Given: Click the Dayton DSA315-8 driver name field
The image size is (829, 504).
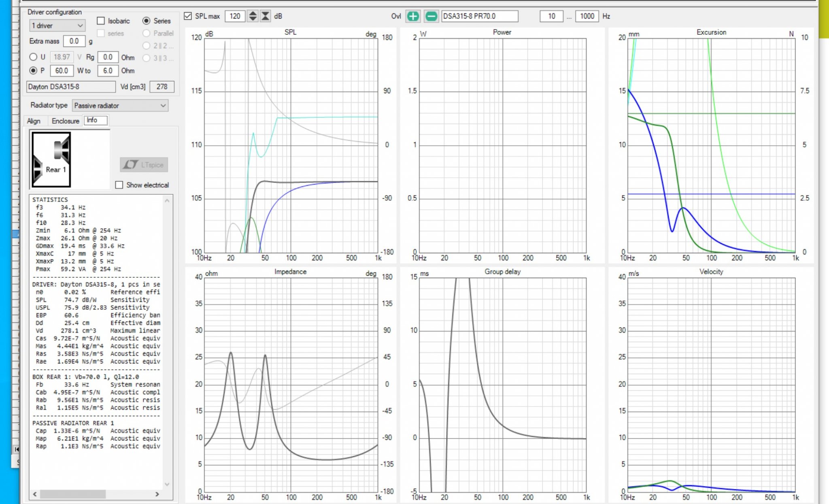Looking at the screenshot, I should pyautogui.click(x=71, y=87).
